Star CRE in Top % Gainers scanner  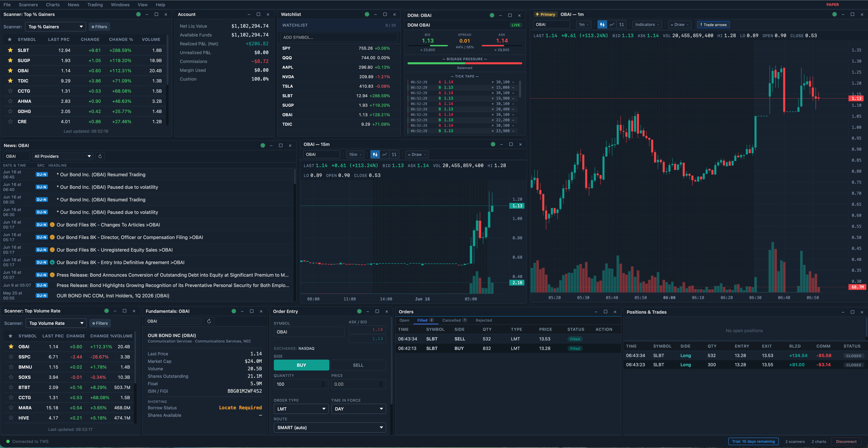pos(10,121)
